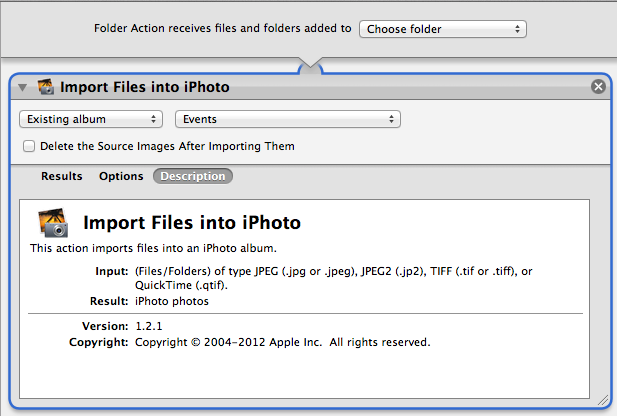Enable Delete the Source Images After Importing
This screenshot has width=617, height=416.
click(x=29, y=146)
